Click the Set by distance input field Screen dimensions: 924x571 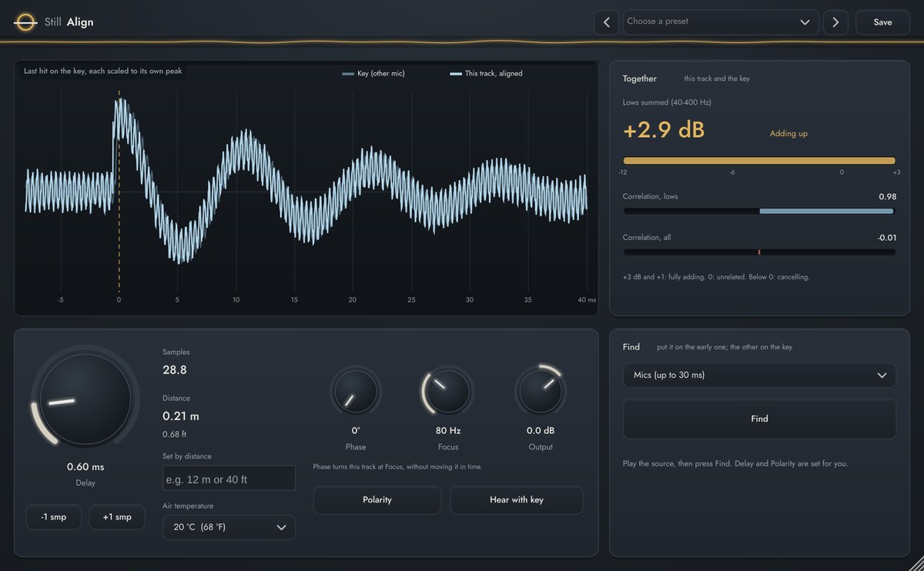click(229, 479)
